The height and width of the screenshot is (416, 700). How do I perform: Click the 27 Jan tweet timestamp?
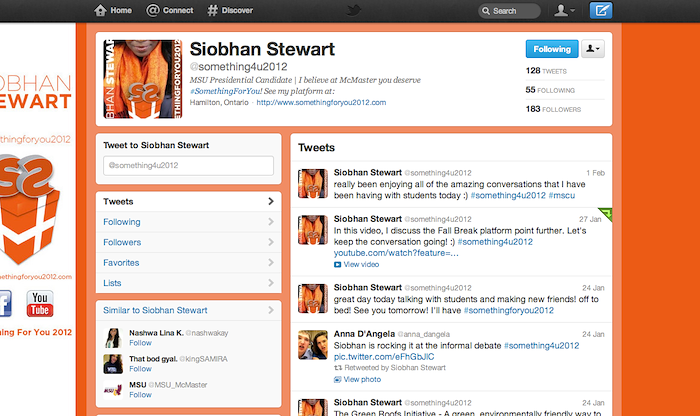click(590, 219)
